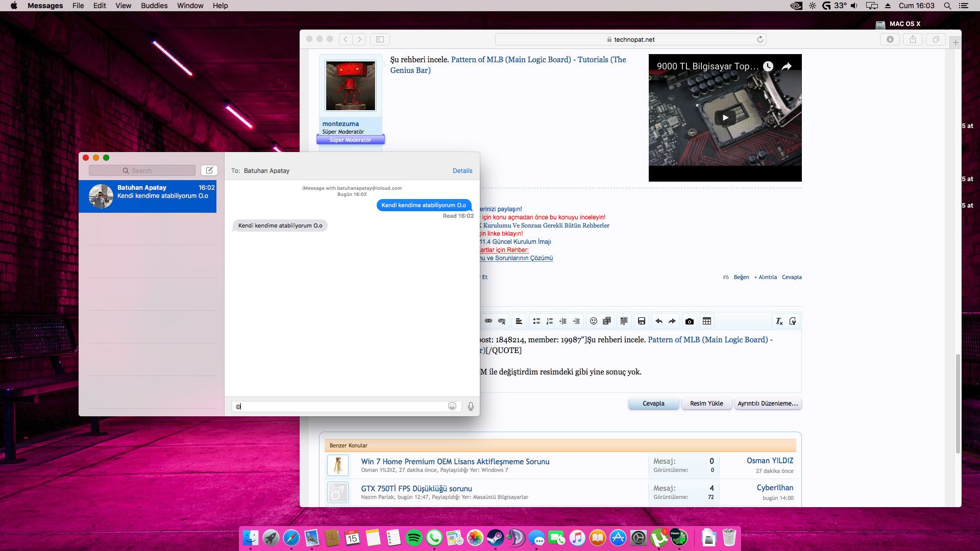The height and width of the screenshot is (551, 980).
Task: Play the embedded 9000 TL Bilgisayar video
Action: (725, 117)
